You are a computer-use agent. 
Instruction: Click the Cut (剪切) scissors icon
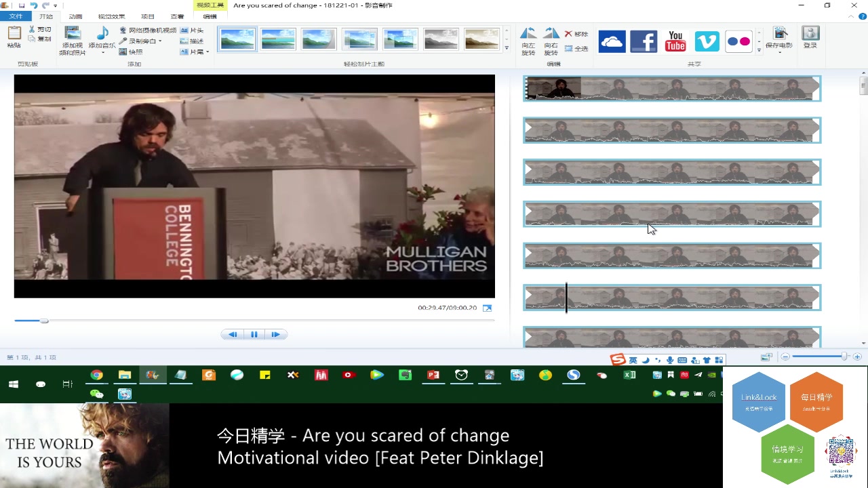click(x=32, y=30)
